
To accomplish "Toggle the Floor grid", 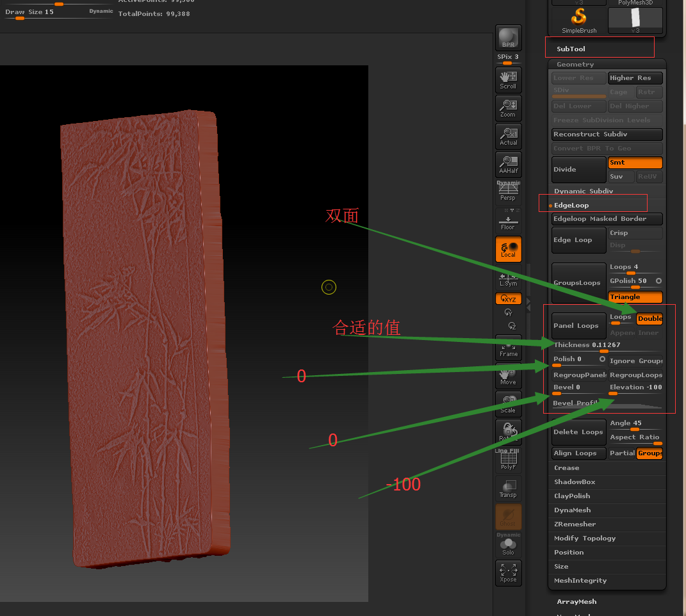I will tap(508, 220).
